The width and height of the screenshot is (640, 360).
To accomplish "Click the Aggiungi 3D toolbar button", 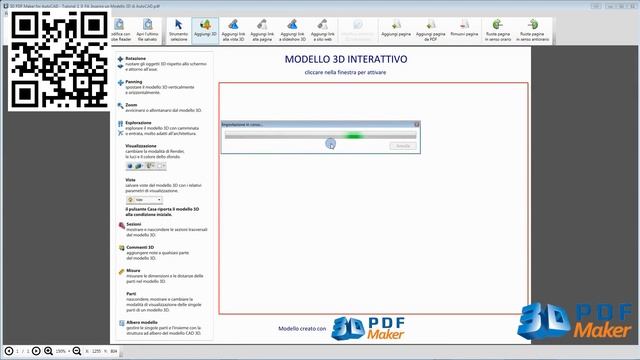I will 205,30.
